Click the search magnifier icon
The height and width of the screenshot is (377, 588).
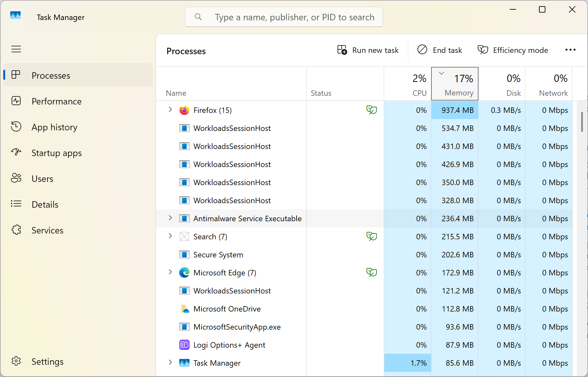tap(198, 17)
